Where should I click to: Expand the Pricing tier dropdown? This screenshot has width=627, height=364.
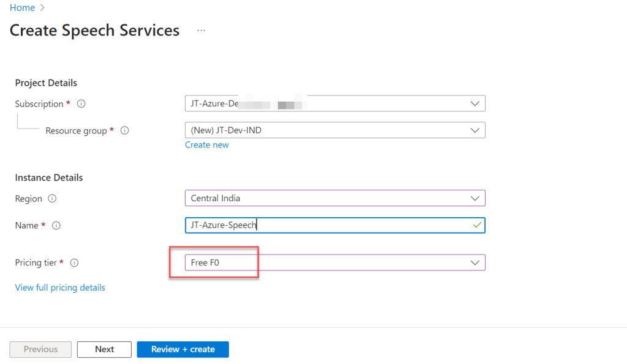click(335, 262)
